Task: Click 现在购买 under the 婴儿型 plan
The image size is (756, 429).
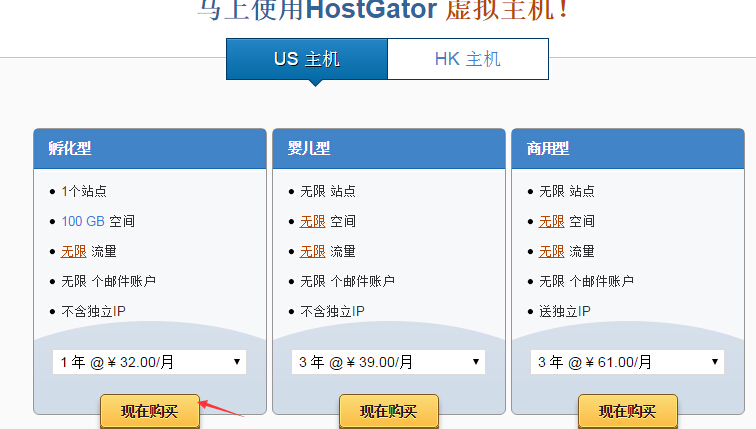Action: coord(389,411)
